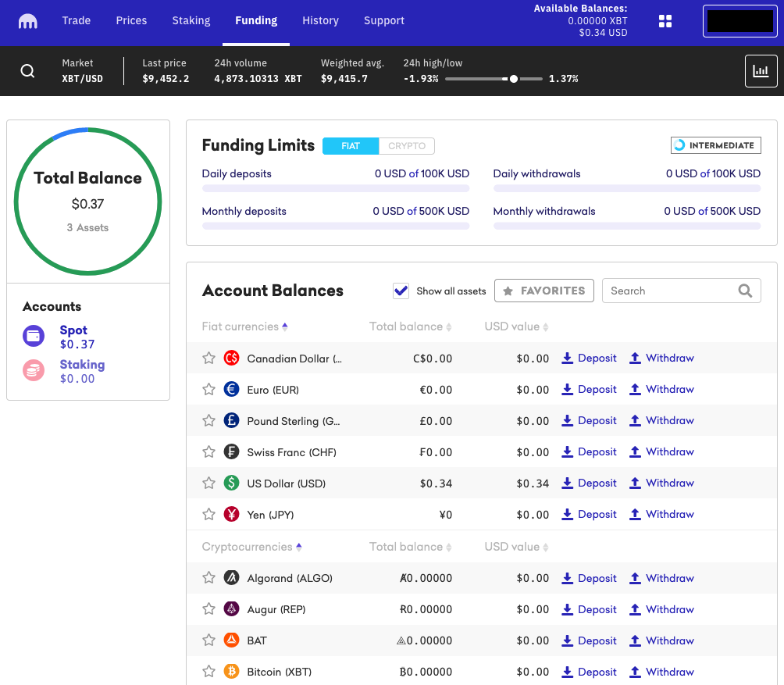Open the Support nav item

click(x=384, y=20)
